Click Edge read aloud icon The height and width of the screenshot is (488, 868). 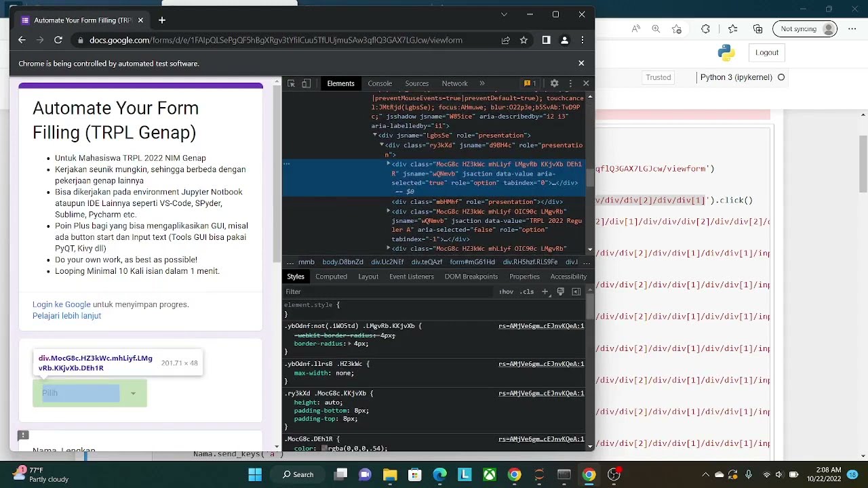coord(635,29)
